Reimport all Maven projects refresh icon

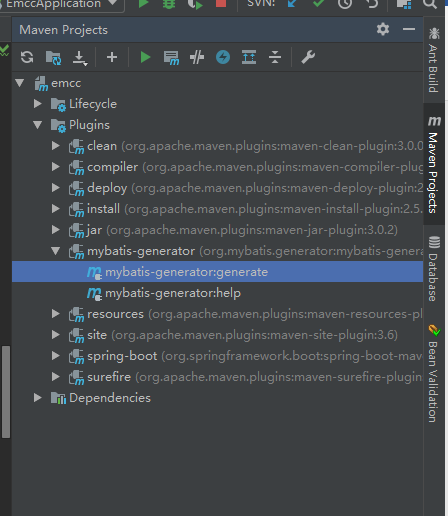[x=27, y=57]
